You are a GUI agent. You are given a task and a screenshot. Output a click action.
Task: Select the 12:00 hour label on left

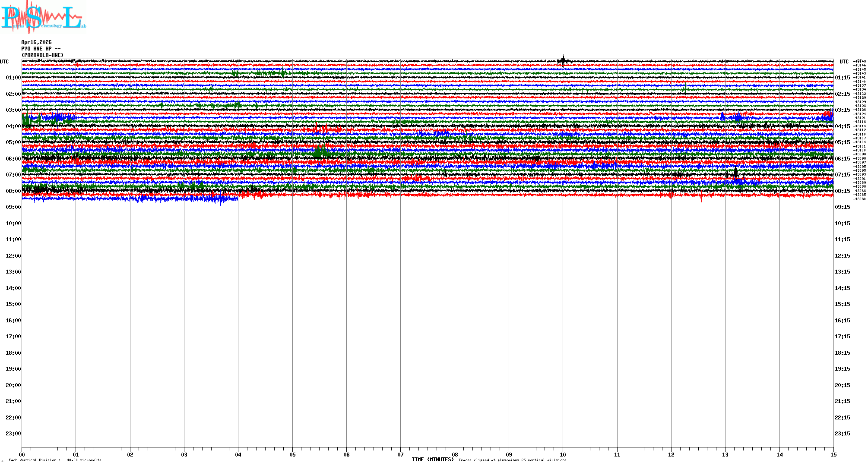tap(13, 256)
